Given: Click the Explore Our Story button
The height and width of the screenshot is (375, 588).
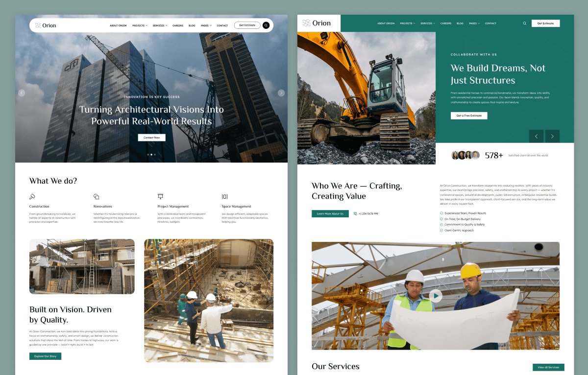Looking at the screenshot, I should (45, 356).
